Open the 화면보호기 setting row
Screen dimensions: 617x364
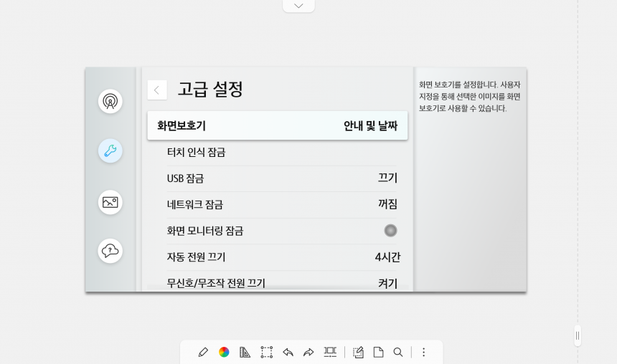pos(278,126)
